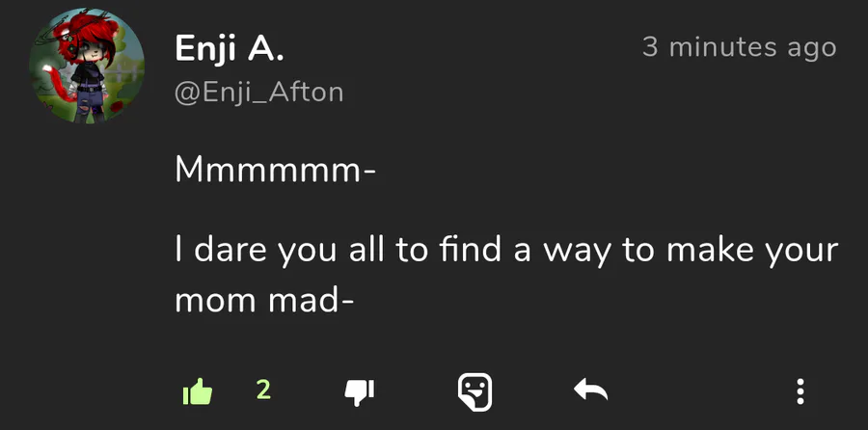Open the @Enji_Afton username handle

click(x=259, y=93)
